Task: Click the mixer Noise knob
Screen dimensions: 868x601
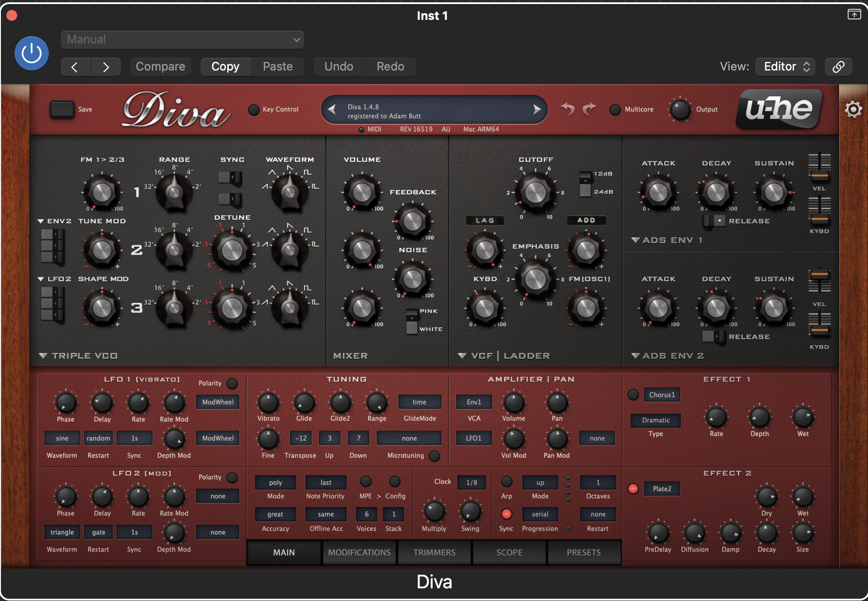Action: (412, 279)
